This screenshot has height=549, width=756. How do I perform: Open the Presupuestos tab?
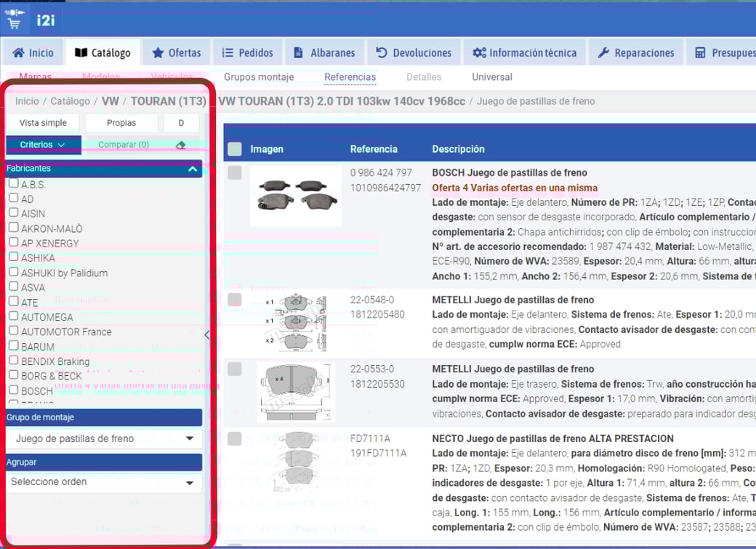pyautogui.click(x=721, y=52)
